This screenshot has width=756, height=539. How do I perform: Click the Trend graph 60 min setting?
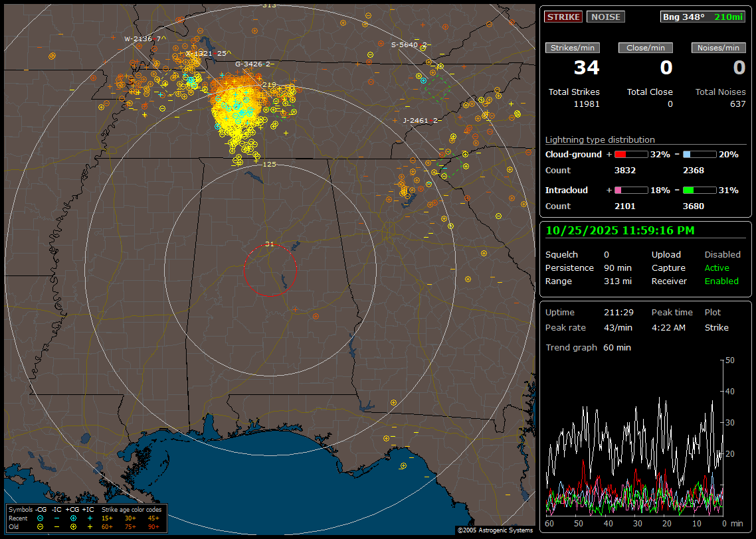tap(617, 348)
